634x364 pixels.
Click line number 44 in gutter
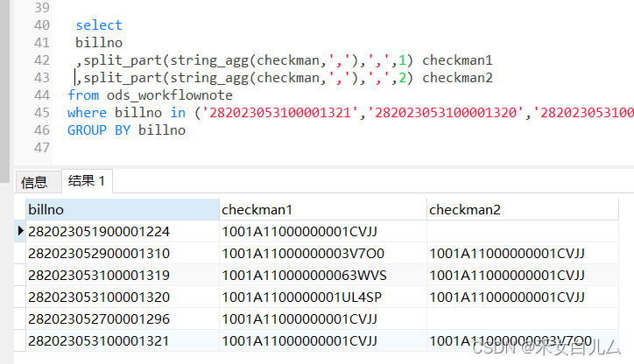pos(42,95)
